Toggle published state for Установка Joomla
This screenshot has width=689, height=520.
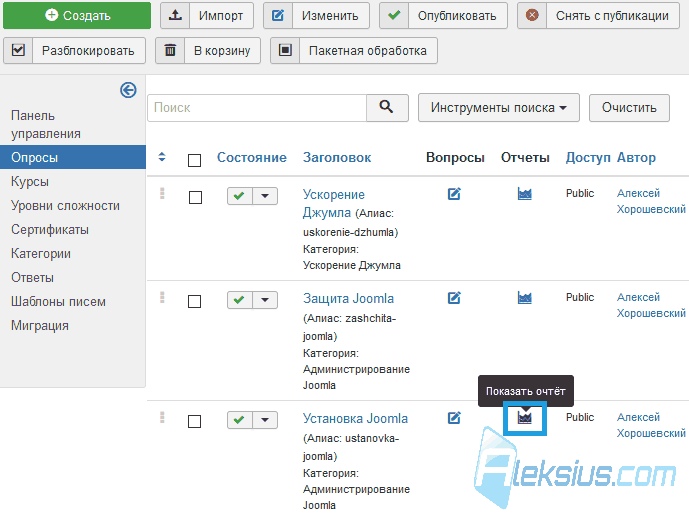(x=239, y=420)
